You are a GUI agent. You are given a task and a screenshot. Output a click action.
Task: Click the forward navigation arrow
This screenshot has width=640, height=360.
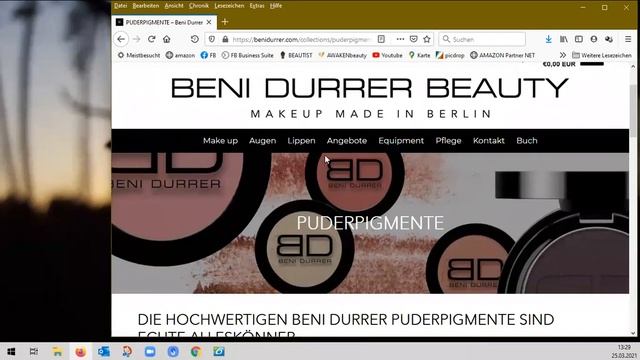[137, 39]
